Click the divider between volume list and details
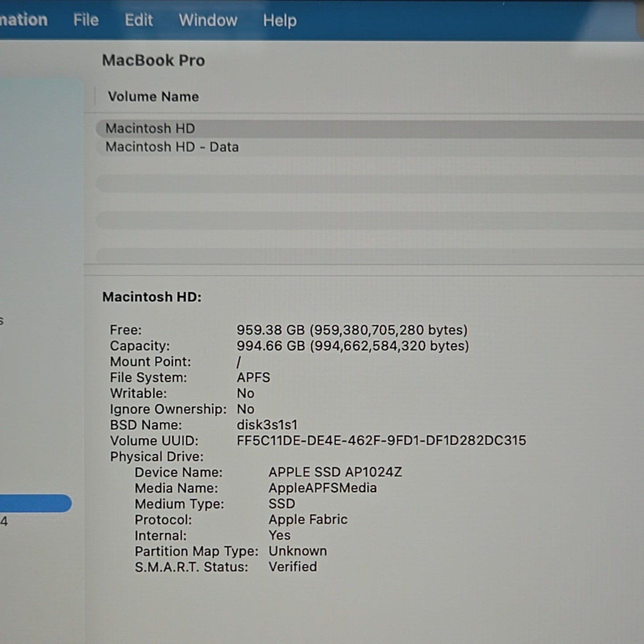644x644 pixels. coord(364,270)
